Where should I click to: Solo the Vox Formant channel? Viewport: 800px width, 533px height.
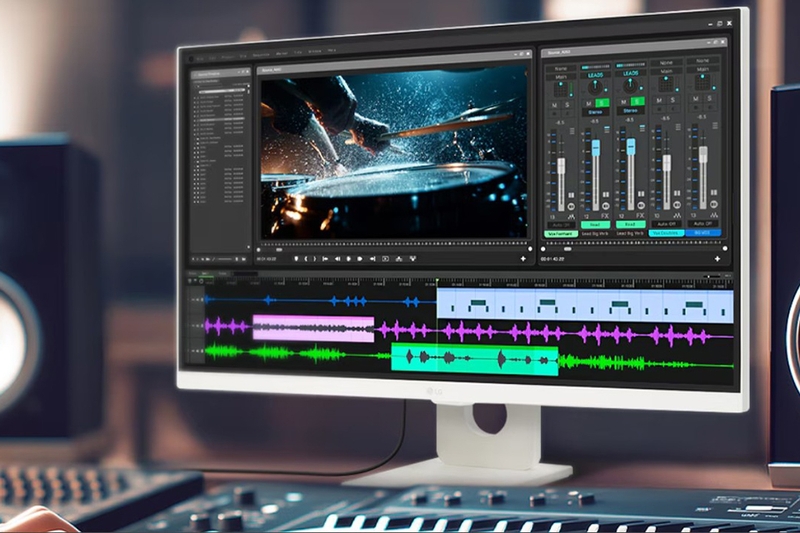[567, 105]
